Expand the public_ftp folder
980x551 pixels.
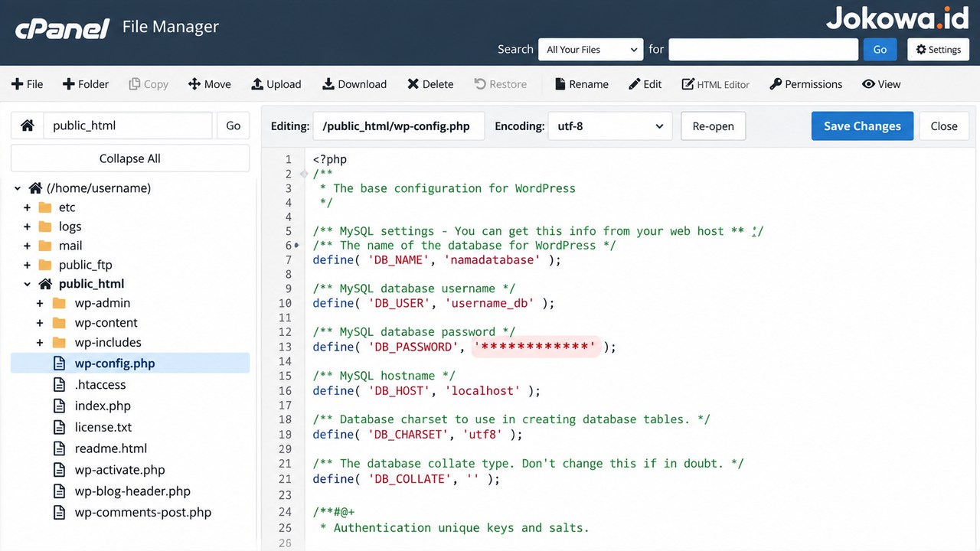[28, 265]
